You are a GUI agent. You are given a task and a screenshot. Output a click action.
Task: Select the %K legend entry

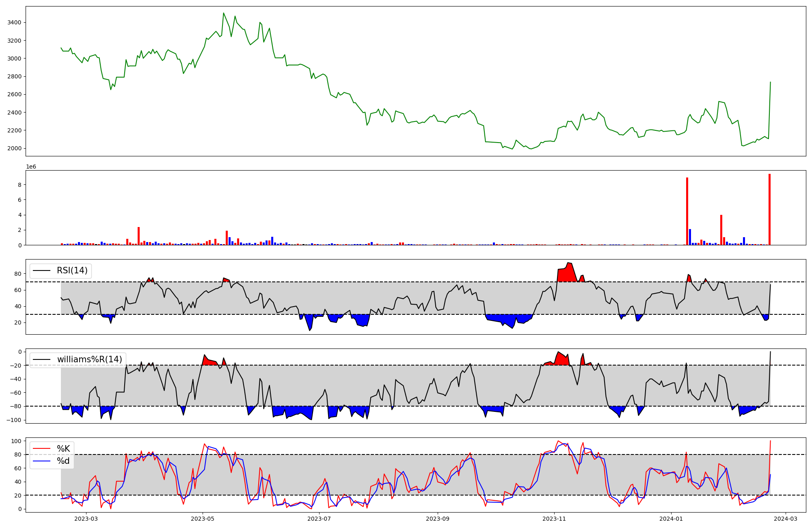[63, 449]
